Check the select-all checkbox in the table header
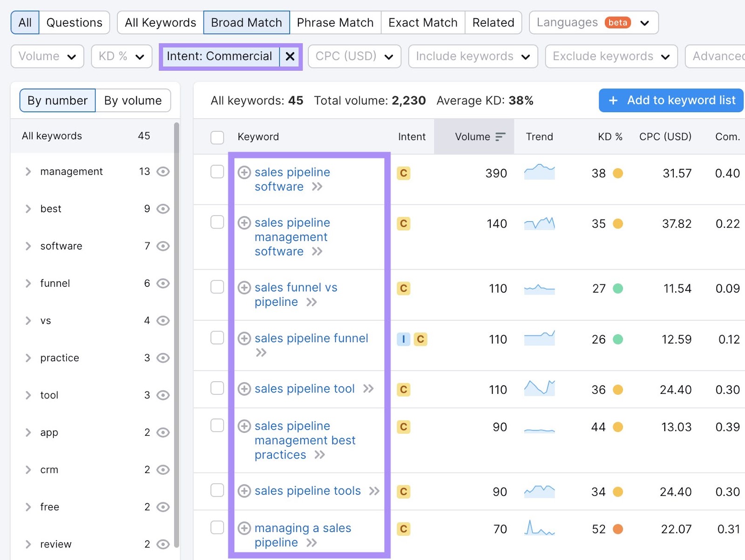This screenshot has width=745, height=560. click(x=217, y=136)
